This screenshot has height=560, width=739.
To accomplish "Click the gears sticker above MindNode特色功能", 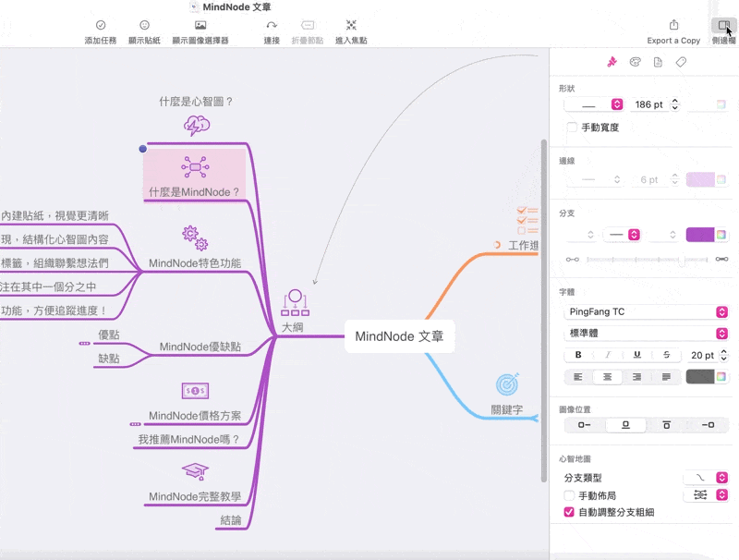I will click(x=195, y=237).
